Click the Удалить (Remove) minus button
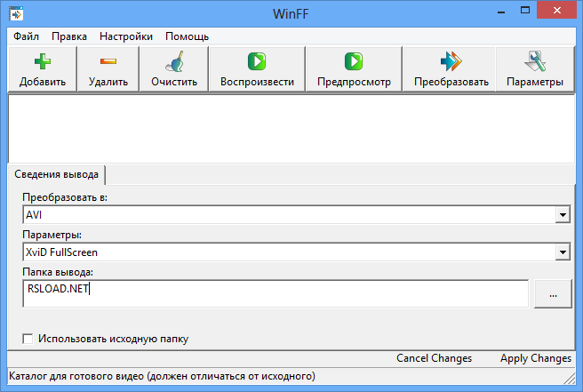Viewport: 583px width, 392px height. [x=108, y=69]
